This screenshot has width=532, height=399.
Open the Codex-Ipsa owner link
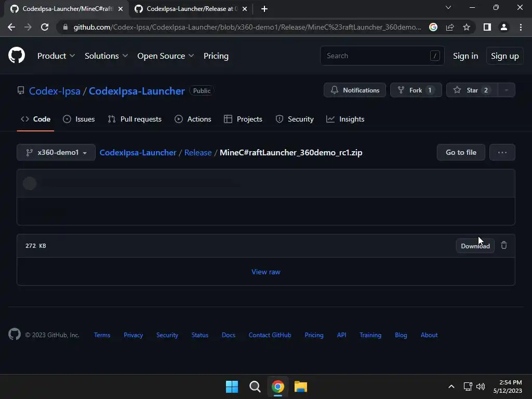(x=55, y=91)
